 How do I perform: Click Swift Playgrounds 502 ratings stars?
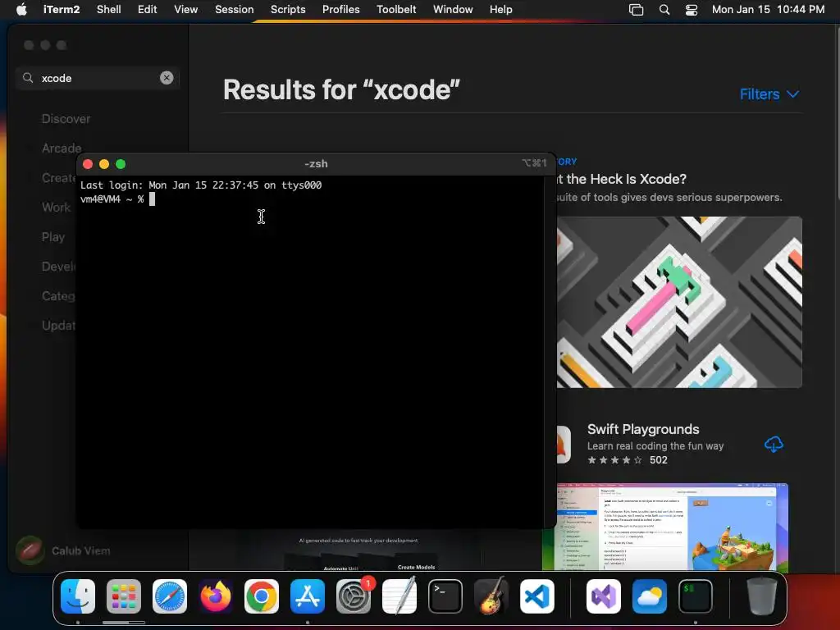click(x=614, y=460)
